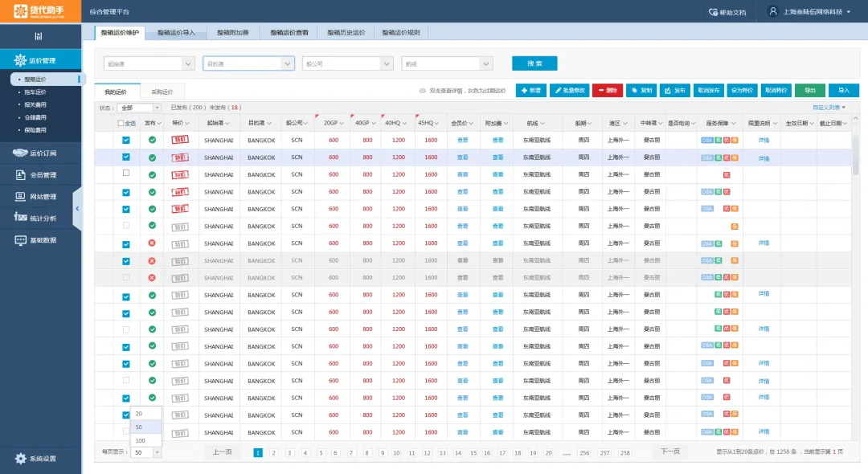Go to next page with 下一页
Image resolution: width=868 pixels, height=474 pixels.
pyautogui.click(x=670, y=452)
